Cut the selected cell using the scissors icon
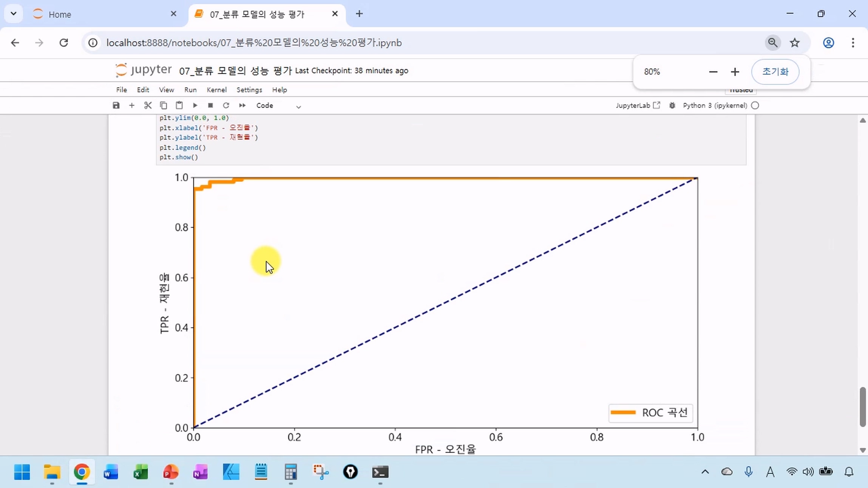This screenshot has width=868, height=488. (x=148, y=105)
